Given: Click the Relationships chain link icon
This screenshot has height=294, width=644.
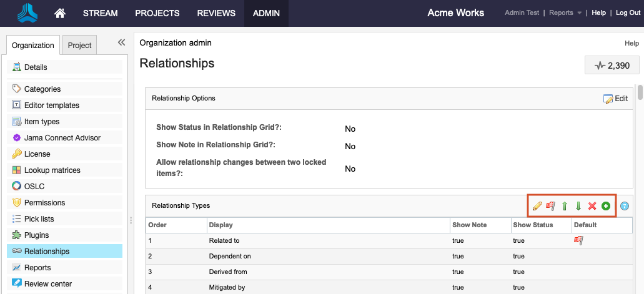Looking at the screenshot, I should [x=16, y=251].
